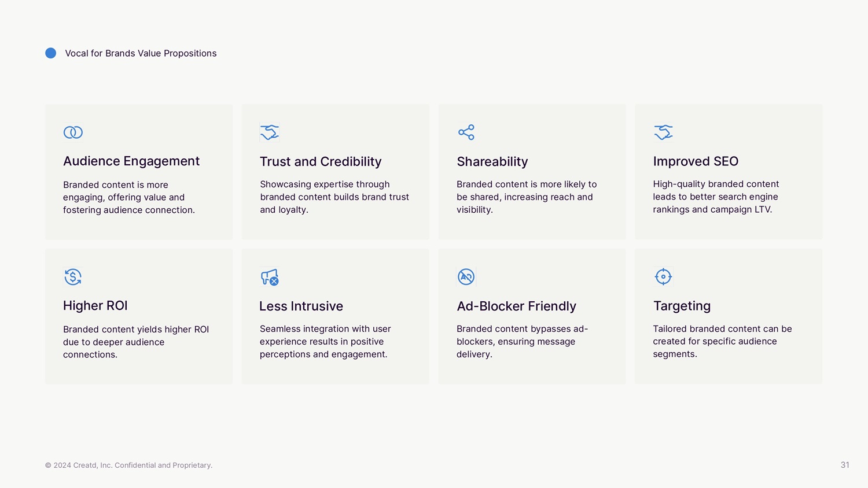Click the overlapping circles Audience Engagement icon
This screenshot has width=868, height=488.
(x=73, y=132)
